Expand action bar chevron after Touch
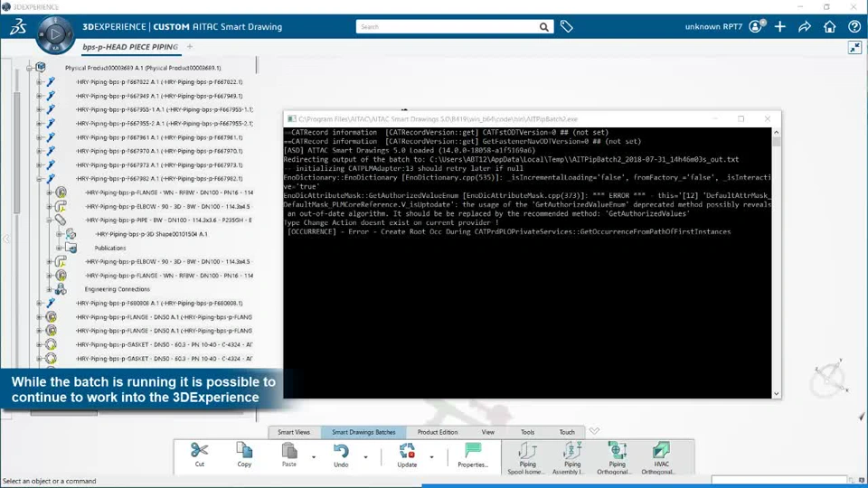 (594, 430)
